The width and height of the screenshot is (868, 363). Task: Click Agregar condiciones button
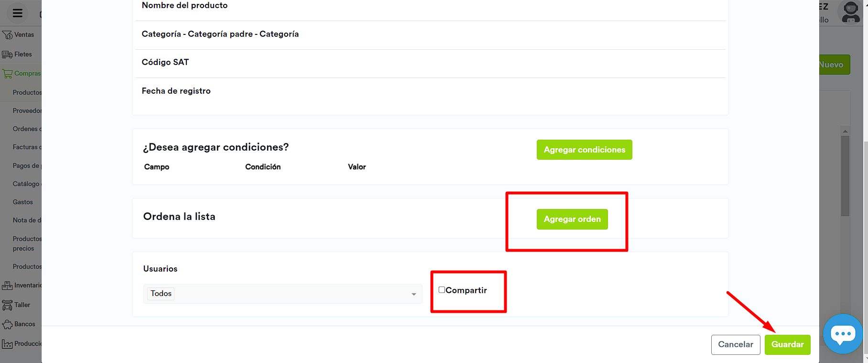584,150
